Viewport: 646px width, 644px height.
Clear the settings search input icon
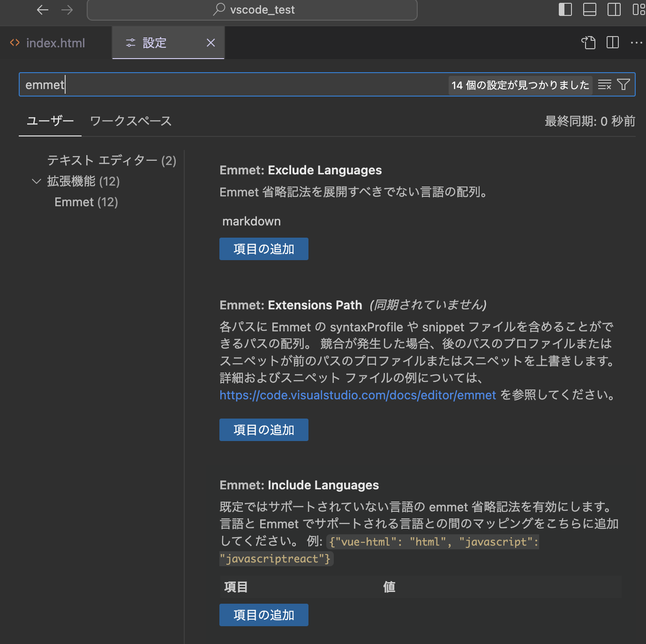point(604,84)
